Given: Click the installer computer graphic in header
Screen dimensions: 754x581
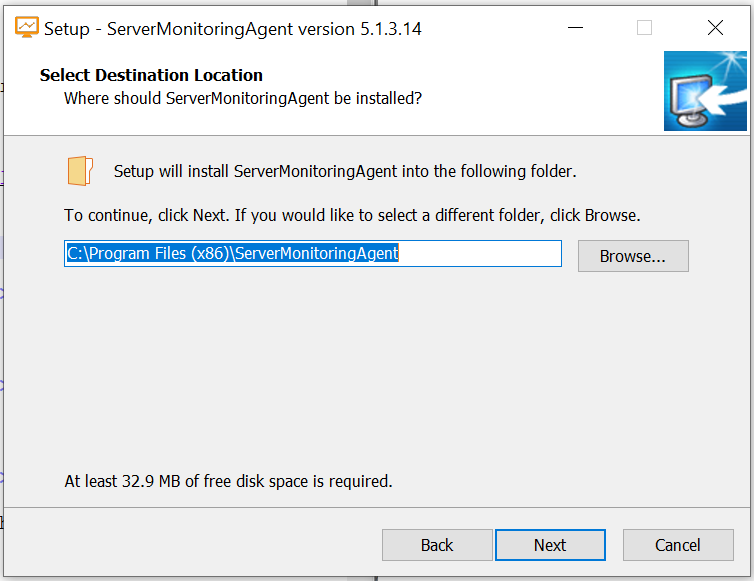Looking at the screenshot, I should point(705,92).
